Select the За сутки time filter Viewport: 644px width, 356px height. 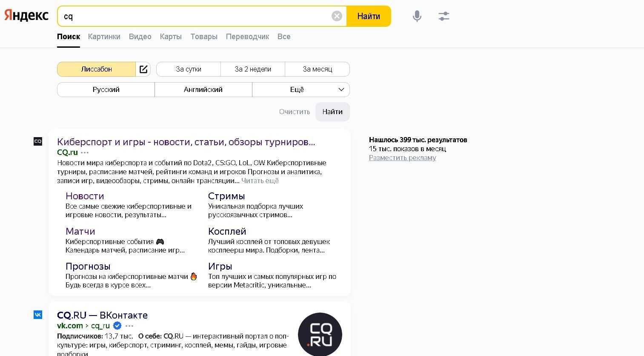[189, 69]
